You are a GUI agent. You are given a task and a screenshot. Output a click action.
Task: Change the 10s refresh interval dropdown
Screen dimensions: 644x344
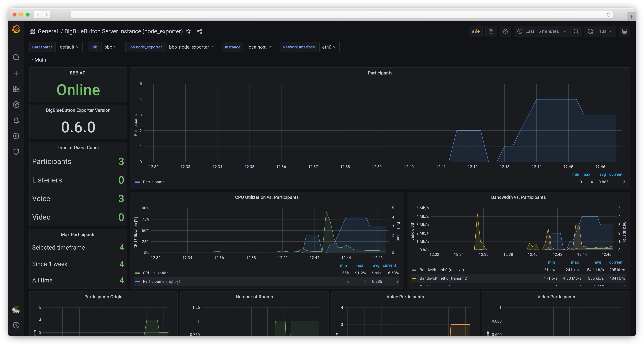(x=605, y=31)
